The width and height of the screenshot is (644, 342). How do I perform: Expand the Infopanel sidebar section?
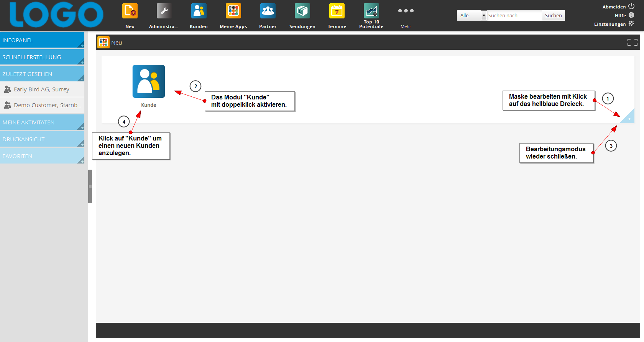[42, 40]
